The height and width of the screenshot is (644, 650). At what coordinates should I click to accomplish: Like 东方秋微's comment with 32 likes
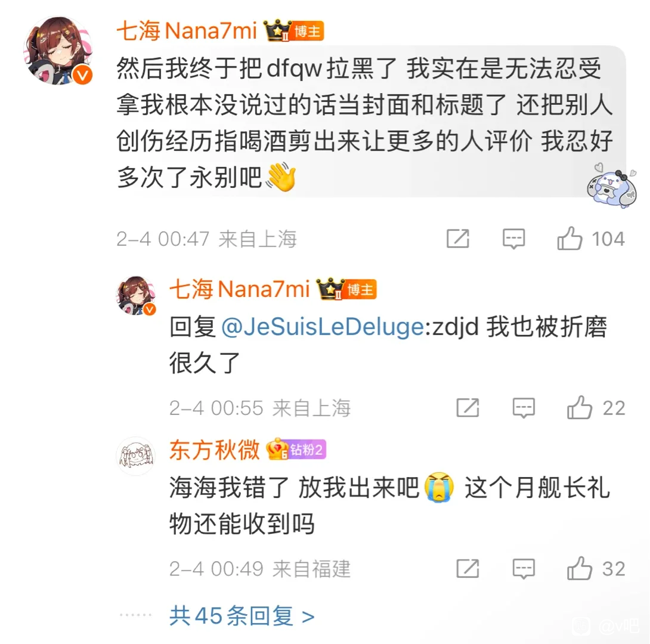click(596, 569)
